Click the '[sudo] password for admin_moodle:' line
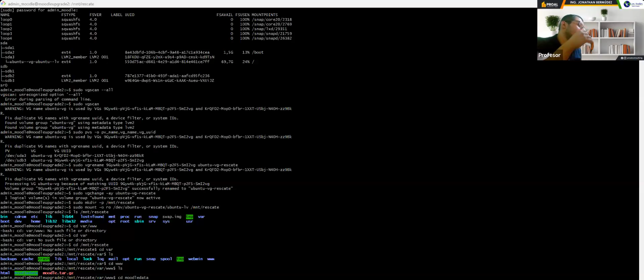The height and width of the screenshot is (280, 644). coord(39,10)
